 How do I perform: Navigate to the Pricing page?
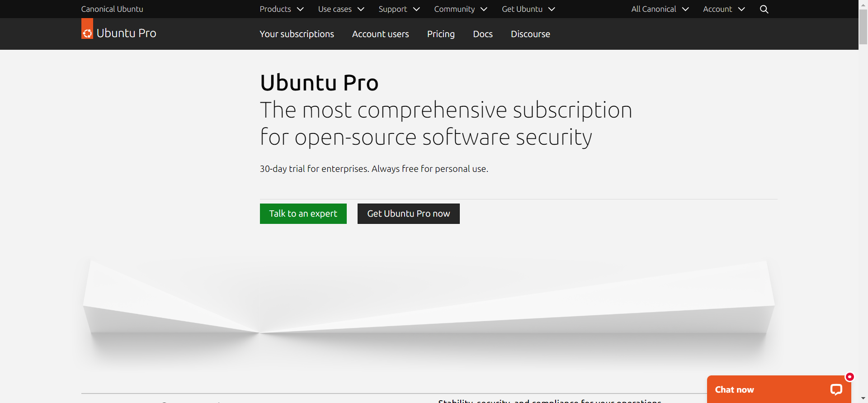click(x=441, y=34)
